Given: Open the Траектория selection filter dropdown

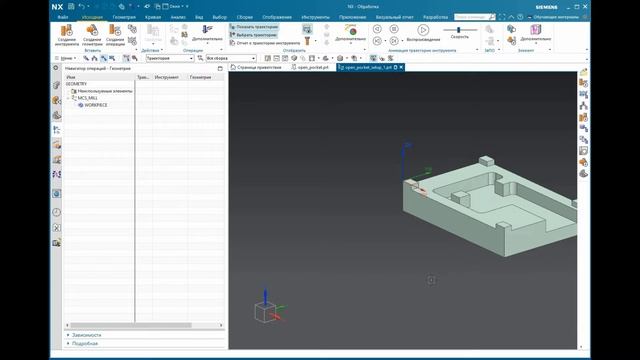Looking at the screenshot, I should pyautogui.click(x=169, y=58).
